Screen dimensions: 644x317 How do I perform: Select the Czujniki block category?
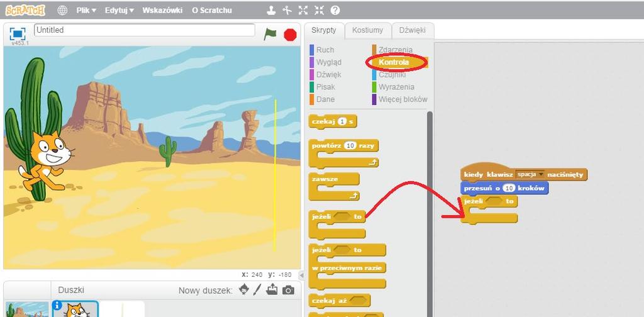click(392, 74)
